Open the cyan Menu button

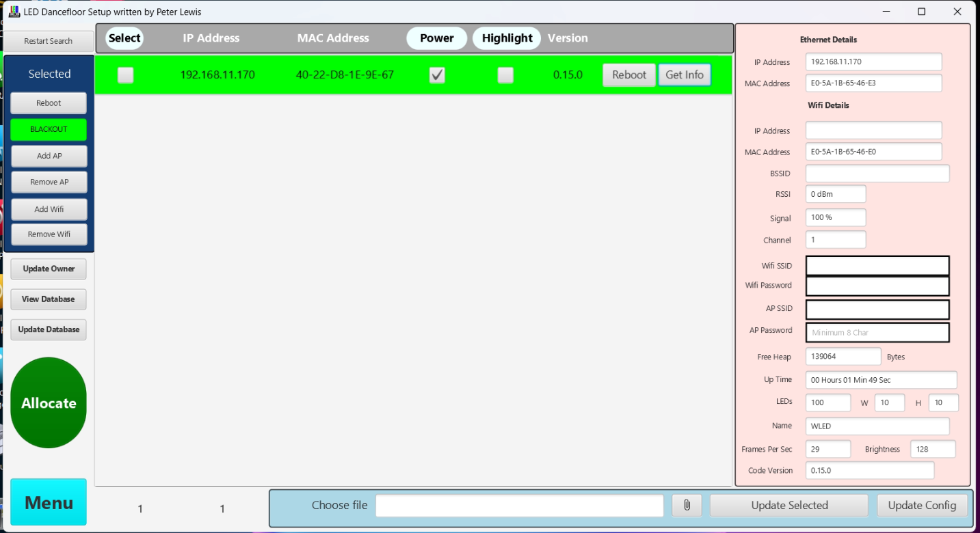pyautogui.click(x=49, y=502)
